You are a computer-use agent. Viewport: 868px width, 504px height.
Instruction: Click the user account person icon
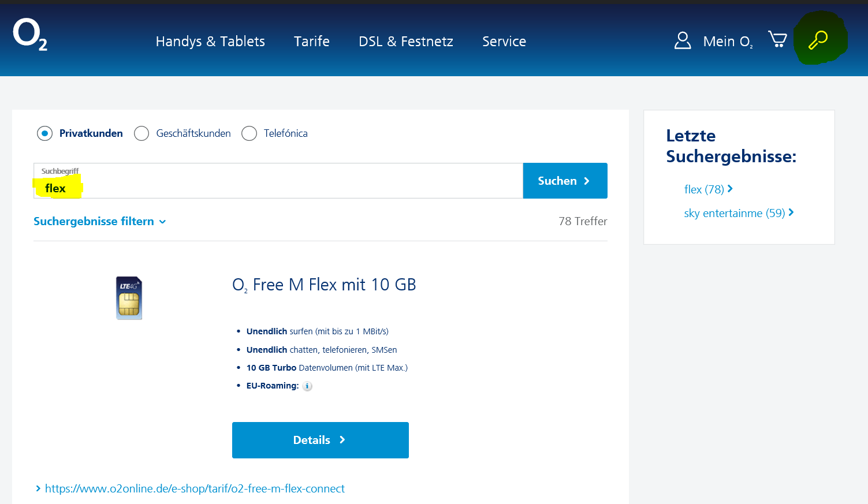tap(683, 40)
